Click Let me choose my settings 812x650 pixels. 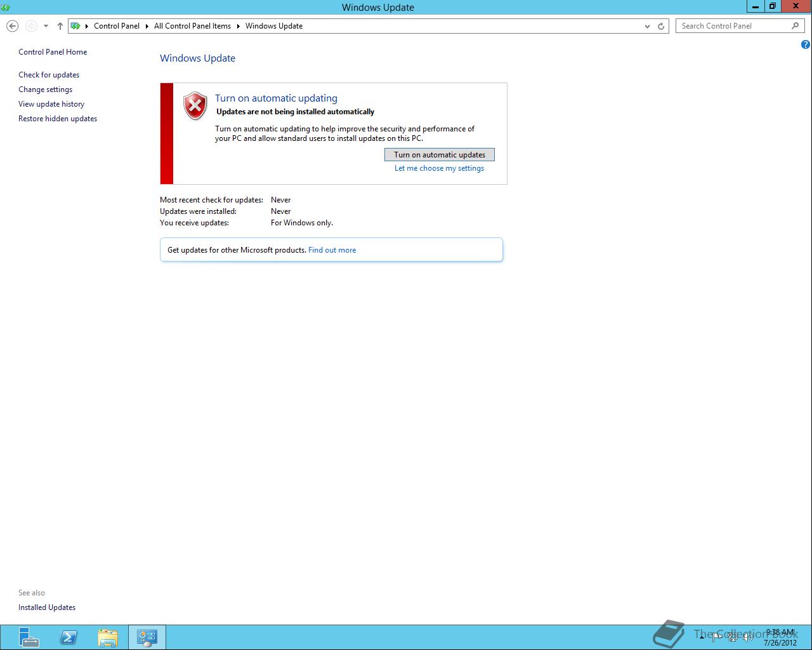pos(439,168)
